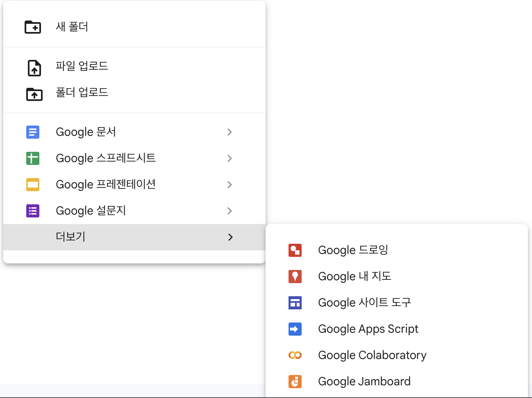
Task: Click the green Google Sheets icon
Action: tap(33, 158)
